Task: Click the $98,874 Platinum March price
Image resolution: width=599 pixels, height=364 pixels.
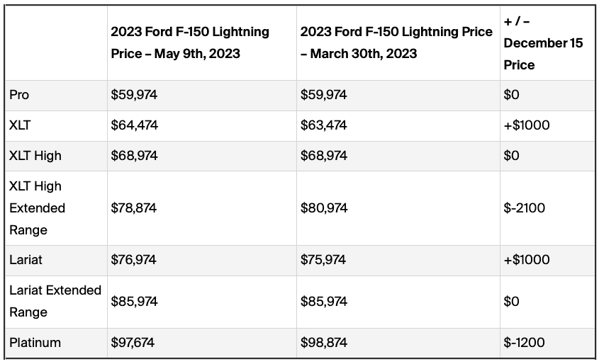Action: [324, 343]
